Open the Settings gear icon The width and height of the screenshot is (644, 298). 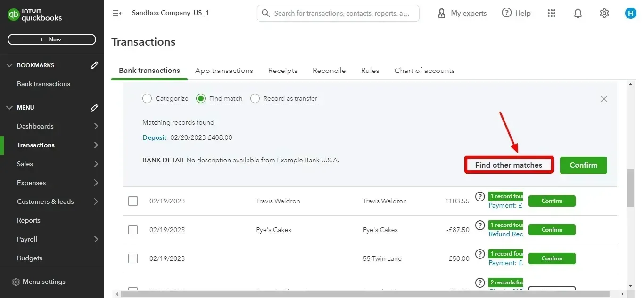604,13
